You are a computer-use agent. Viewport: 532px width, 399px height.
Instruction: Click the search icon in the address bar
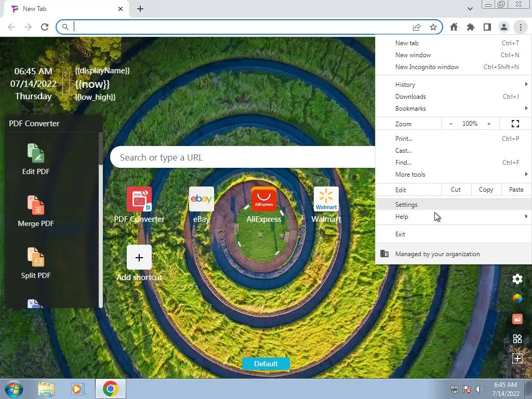[x=65, y=27]
